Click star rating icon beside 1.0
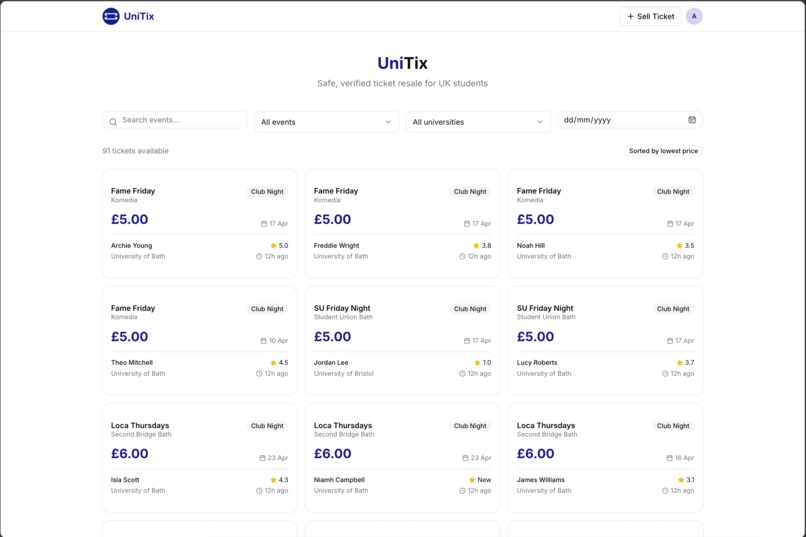Screen dimensions: 806x537 477,363
